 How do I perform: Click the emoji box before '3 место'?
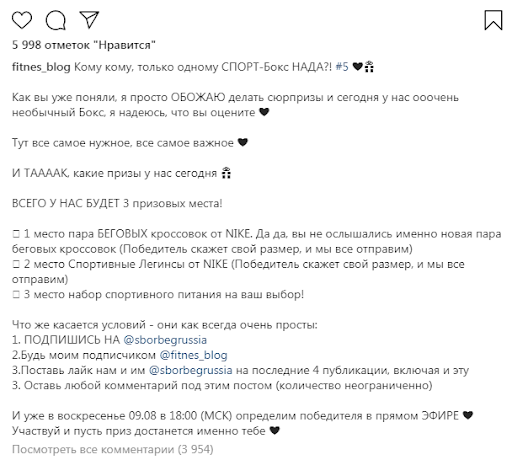[16, 295]
